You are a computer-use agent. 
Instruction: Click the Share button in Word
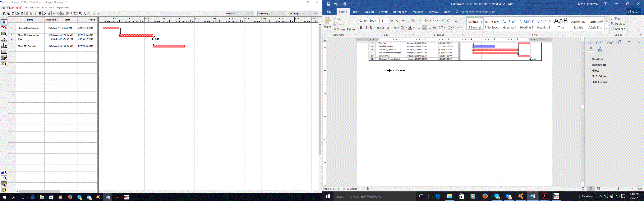point(633,12)
